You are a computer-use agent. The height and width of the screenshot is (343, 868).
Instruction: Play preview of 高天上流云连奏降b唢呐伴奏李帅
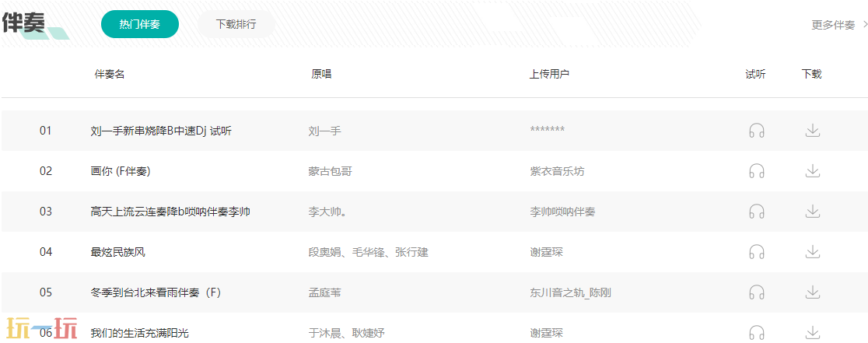(x=757, y=212)
